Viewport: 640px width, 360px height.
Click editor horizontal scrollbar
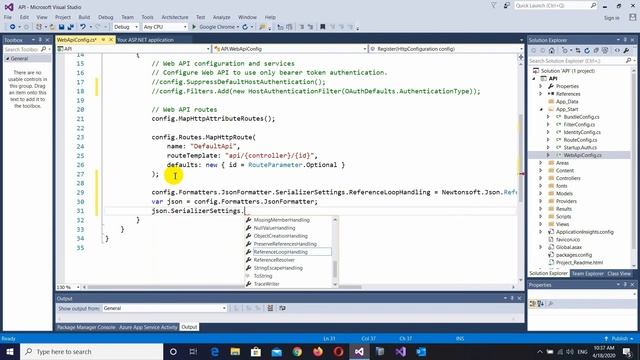tap(299, 287)
